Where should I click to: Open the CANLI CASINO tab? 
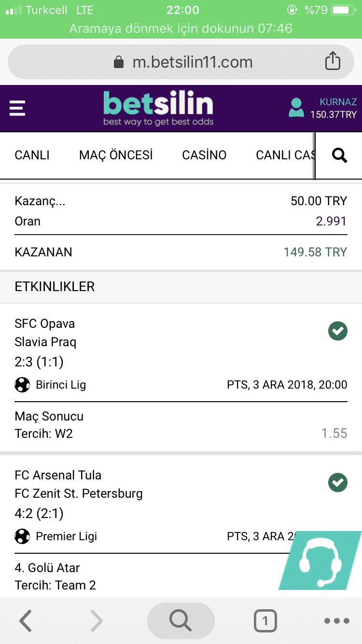[x=285, y=155]
